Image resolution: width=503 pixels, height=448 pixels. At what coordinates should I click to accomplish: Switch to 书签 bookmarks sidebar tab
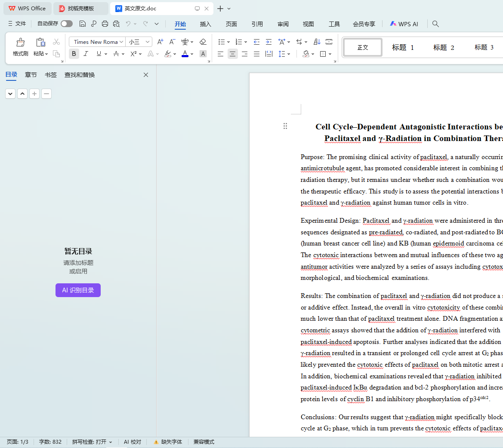51,75
